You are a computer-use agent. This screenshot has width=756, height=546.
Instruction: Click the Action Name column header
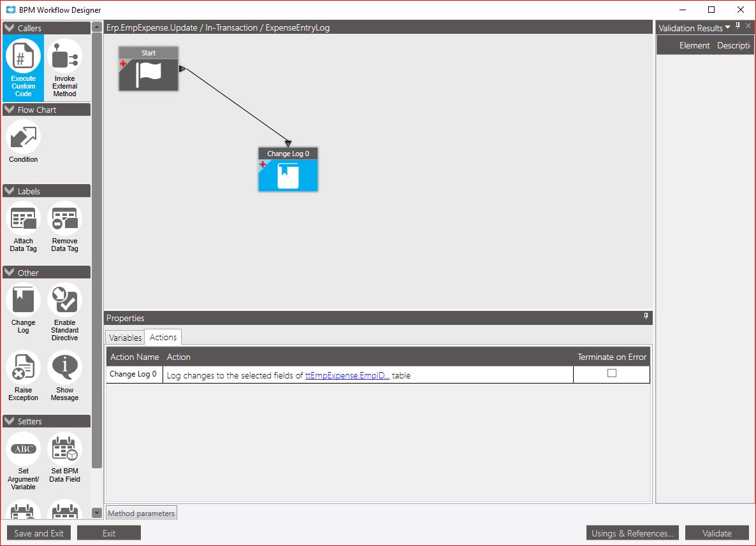(x=134, y=357)
